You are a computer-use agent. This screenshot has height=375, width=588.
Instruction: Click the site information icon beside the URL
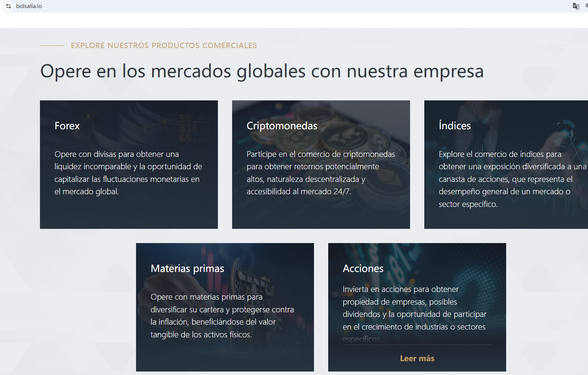pos(8,6)
